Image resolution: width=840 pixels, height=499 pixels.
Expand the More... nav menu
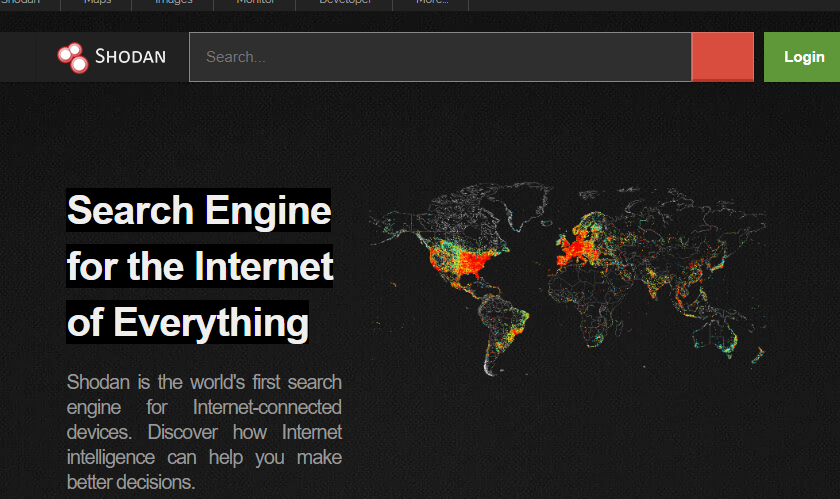tap(431, 3)
